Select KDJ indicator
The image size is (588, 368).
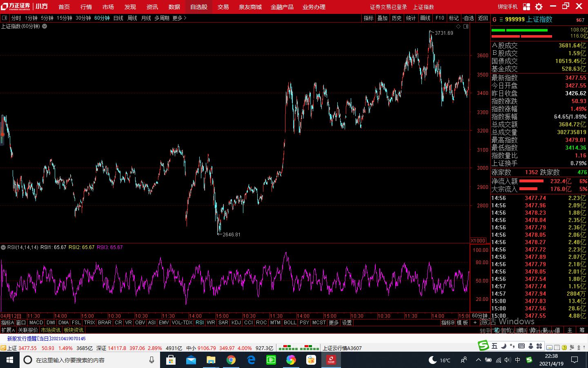(x=236, y=323)
